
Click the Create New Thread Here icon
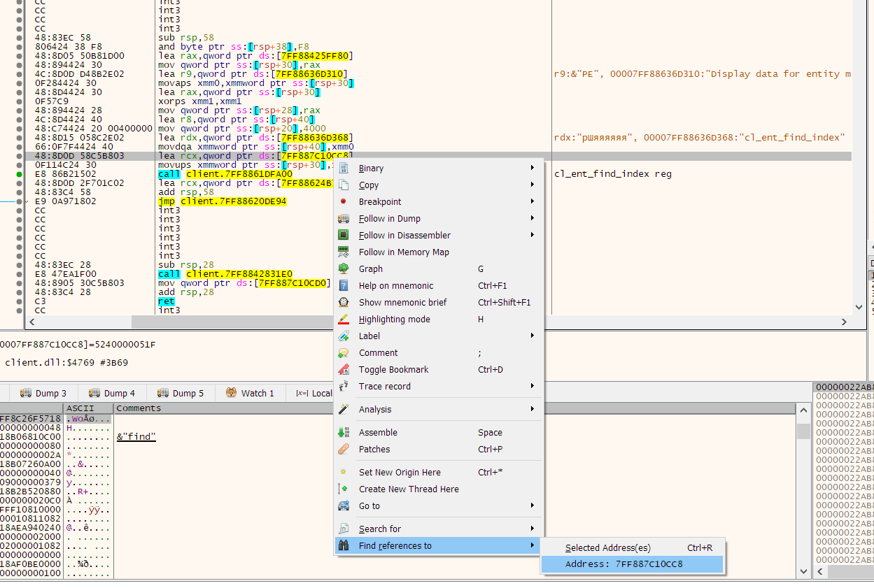344,489
